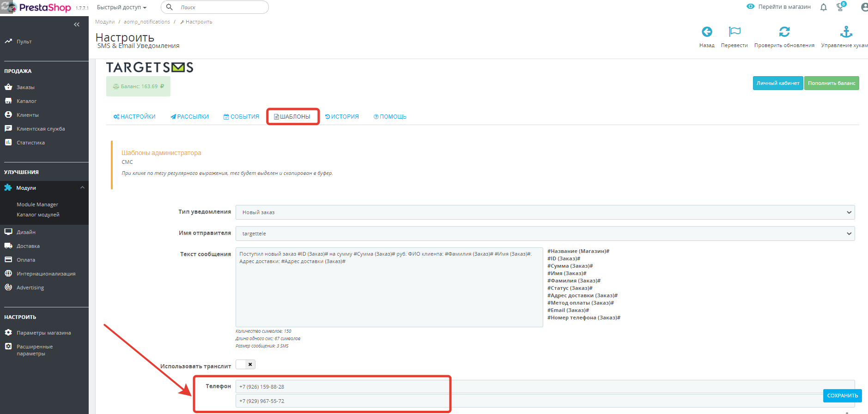The width and height of the screenshot is (868, 414).
Task: Copy the #Сумма (Заказ)# tag
Action: pyautogui.click(x=570, y=266)
